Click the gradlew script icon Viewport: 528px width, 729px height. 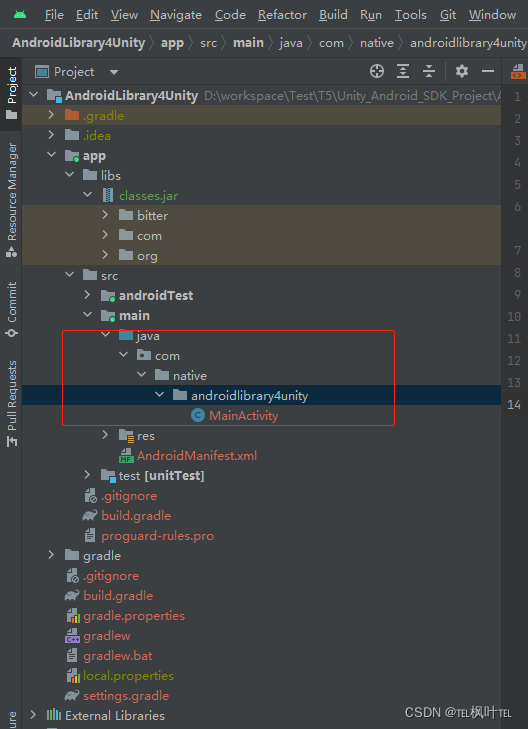tap(73, 636)
